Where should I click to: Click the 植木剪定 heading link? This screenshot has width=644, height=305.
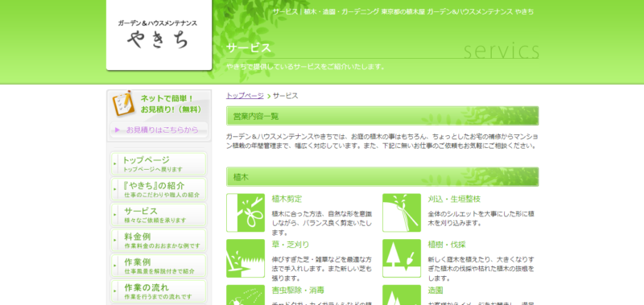click(x=287, y=199)
